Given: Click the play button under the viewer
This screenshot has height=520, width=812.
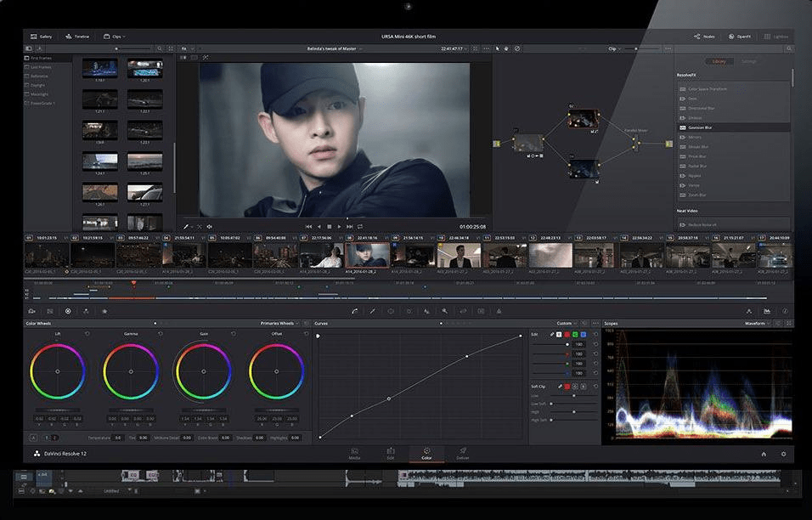Looking at the screenshot, I should tap(339, 226).
